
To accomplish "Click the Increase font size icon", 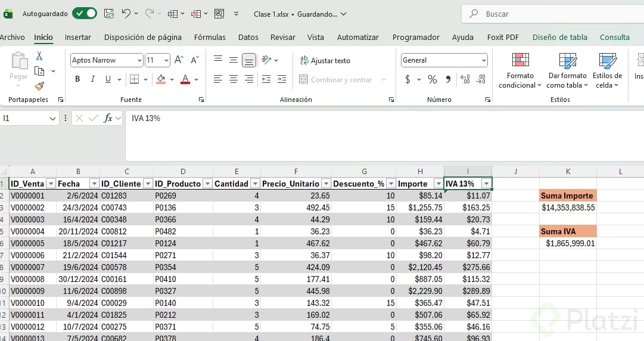I will (179, 60).
